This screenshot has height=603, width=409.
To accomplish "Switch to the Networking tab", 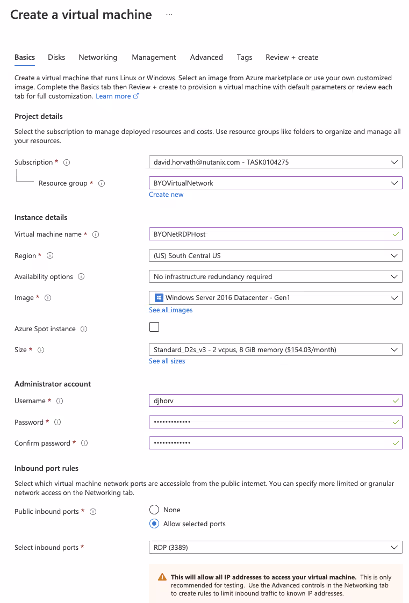I will (98, 57).
